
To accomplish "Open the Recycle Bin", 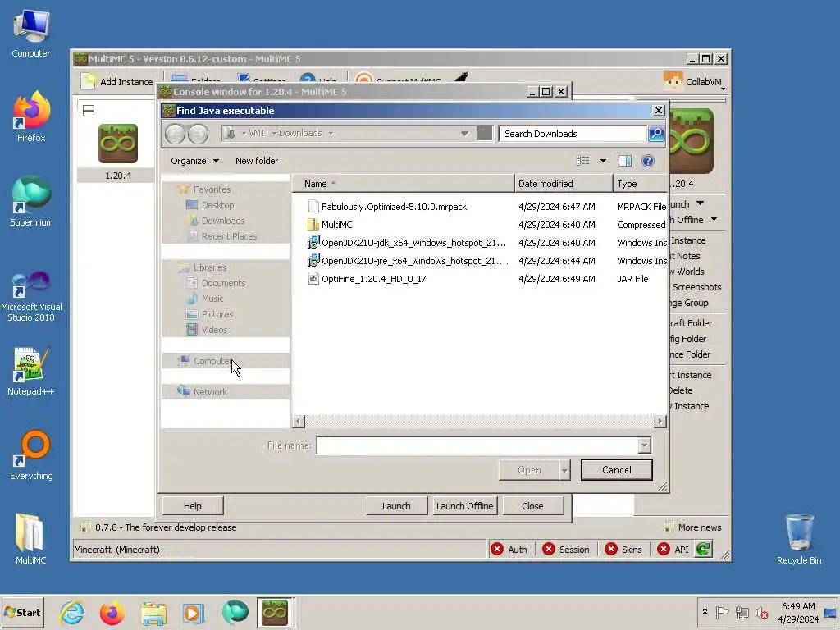I will (799, 539).
